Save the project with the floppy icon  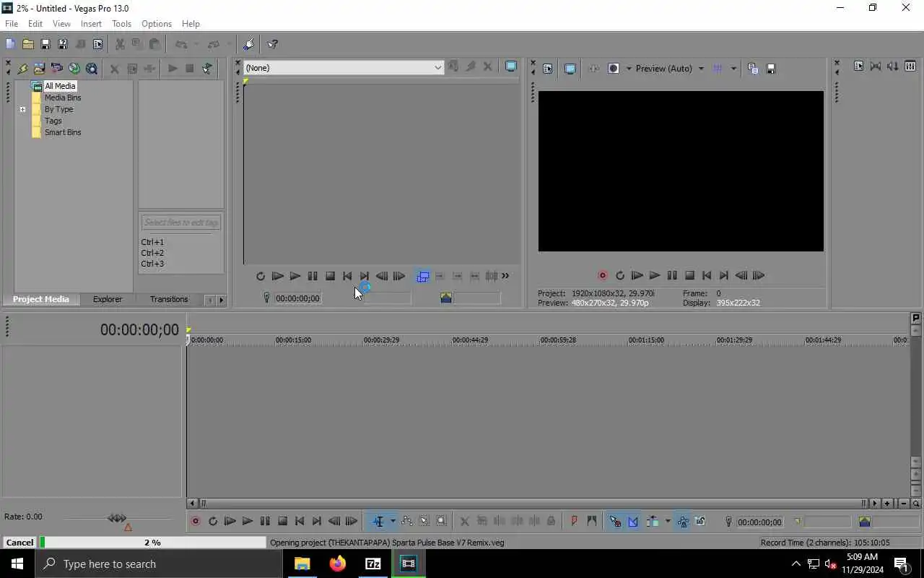pyautogui.click(x=45, y=44)
